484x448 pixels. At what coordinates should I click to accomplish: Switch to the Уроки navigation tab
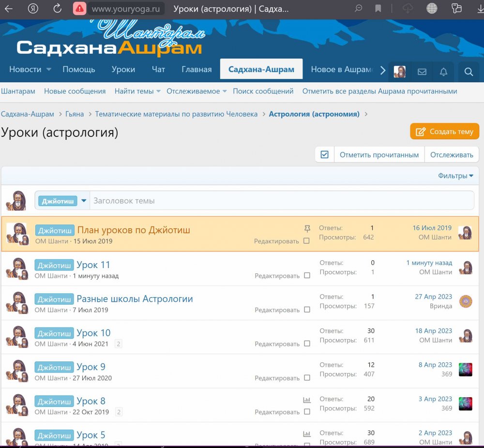tap(123, 69)
